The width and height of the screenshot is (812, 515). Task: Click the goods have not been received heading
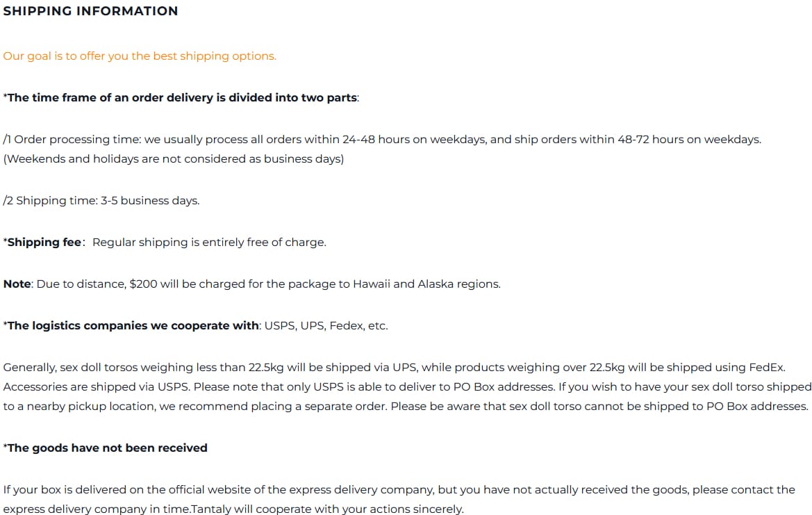click(106, 448)
